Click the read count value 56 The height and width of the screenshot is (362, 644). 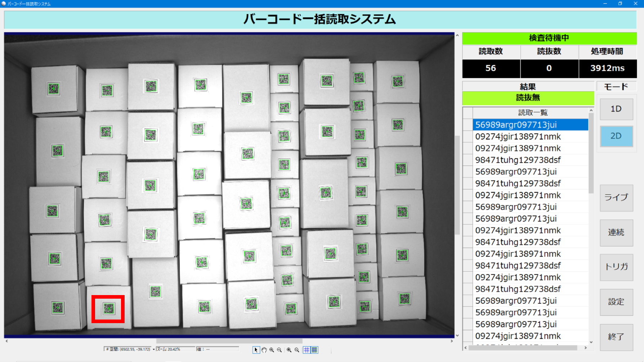(x=491, y=68)
